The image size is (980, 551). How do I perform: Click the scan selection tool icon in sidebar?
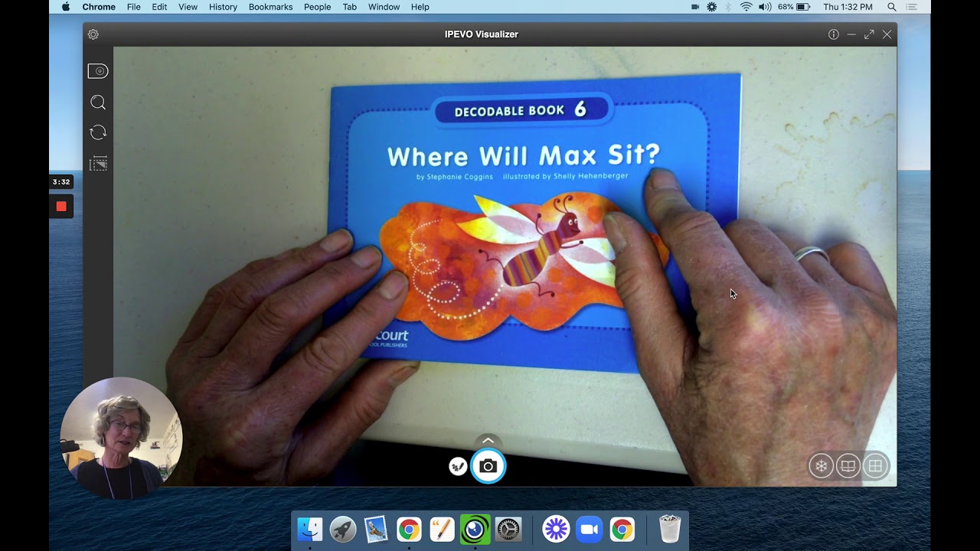[x=98, y=163]
